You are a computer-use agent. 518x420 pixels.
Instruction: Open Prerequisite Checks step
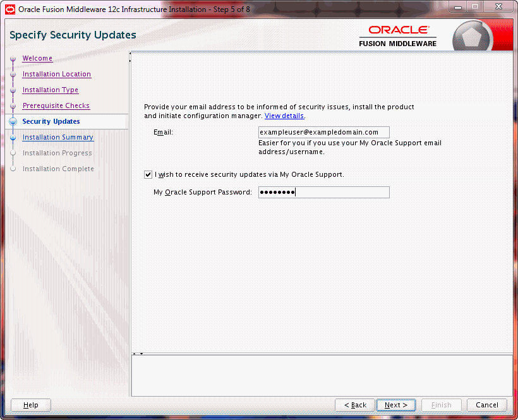[56, 105]
